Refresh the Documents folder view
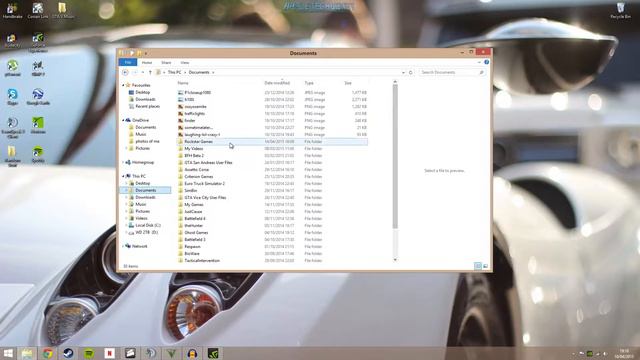The image size is (640, 360). point(411,72)
